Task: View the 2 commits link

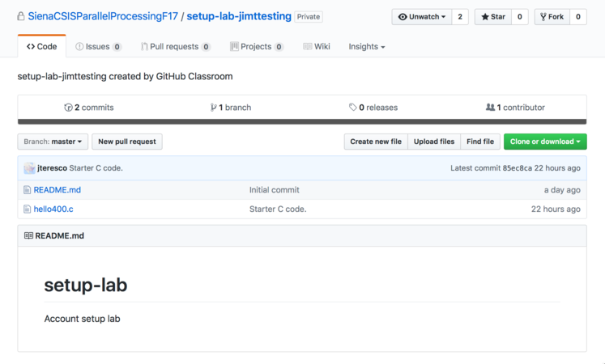Action: [x=89, y=108]
